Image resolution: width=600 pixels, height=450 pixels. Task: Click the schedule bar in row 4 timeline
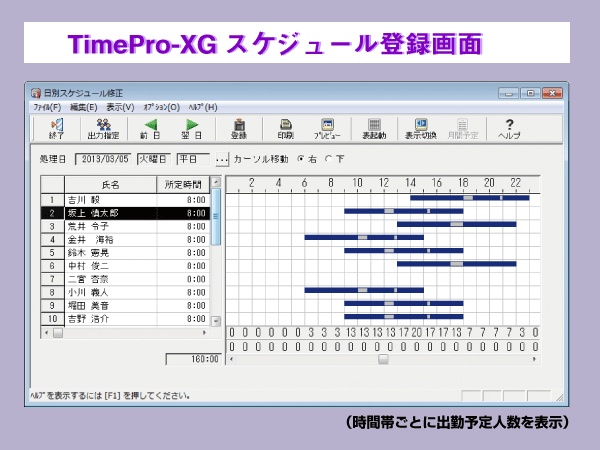pos(364,238)
